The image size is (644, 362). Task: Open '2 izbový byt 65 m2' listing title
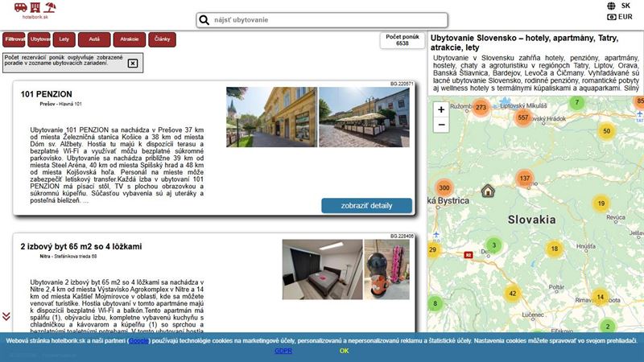(81, 246)
